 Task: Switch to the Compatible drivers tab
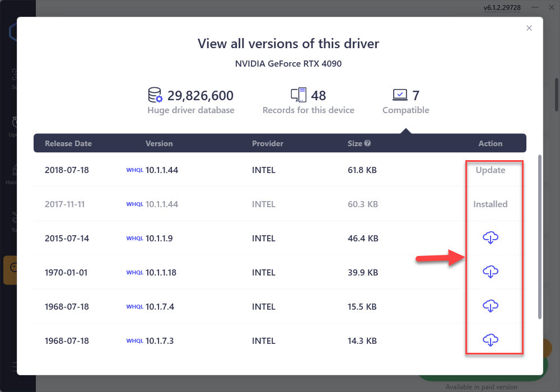[405, 101]
